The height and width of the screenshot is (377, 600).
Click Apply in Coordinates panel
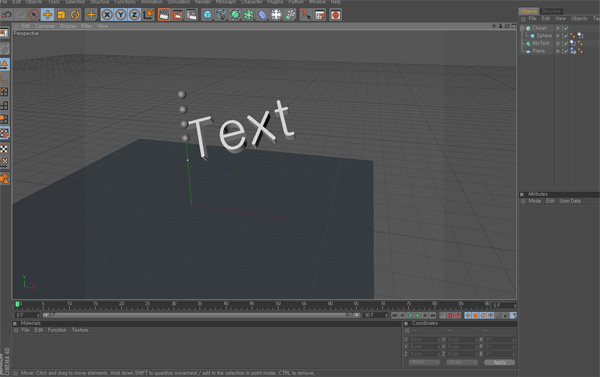click(499, 362)
